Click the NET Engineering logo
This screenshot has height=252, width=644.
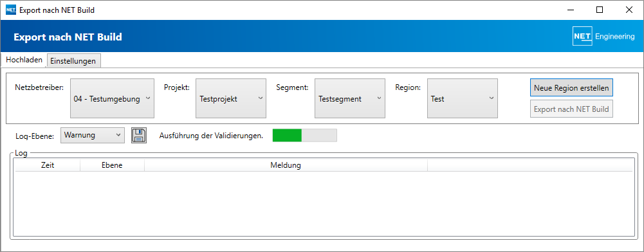pos(603,37)
